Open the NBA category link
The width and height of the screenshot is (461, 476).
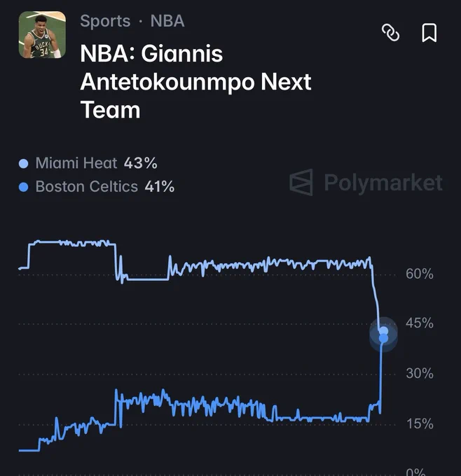click(167, 21)
